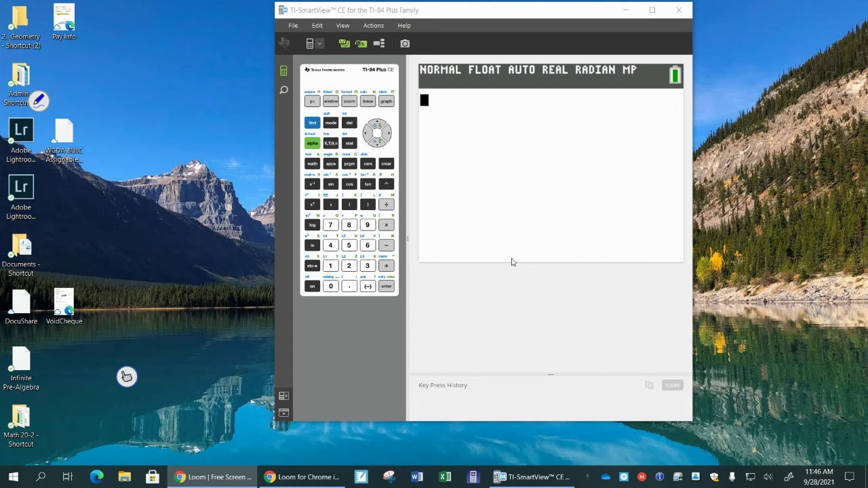Click the down arrow on the directional pad
This screenshot has height=488, width=868.
click(x=377, y=142)
